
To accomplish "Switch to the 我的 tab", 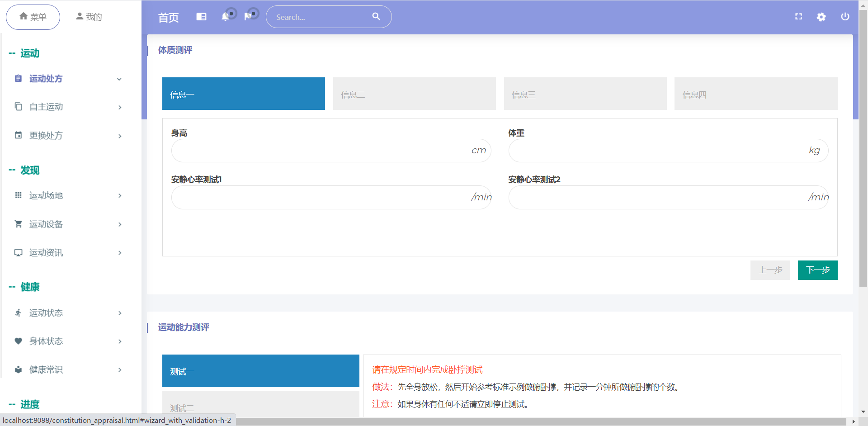I will click(89, 17).
